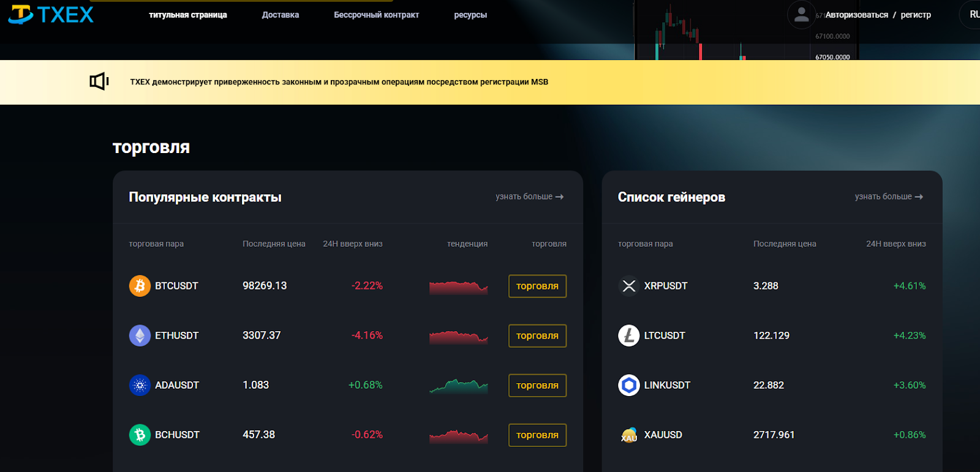Select the XRPUSDT pair name
The height and width of the screenshot is (472, 980).
click(x=666, y=286)
